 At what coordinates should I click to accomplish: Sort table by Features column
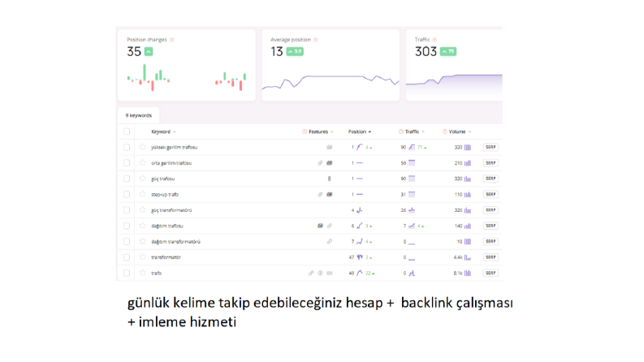click(x=321, y=131)
